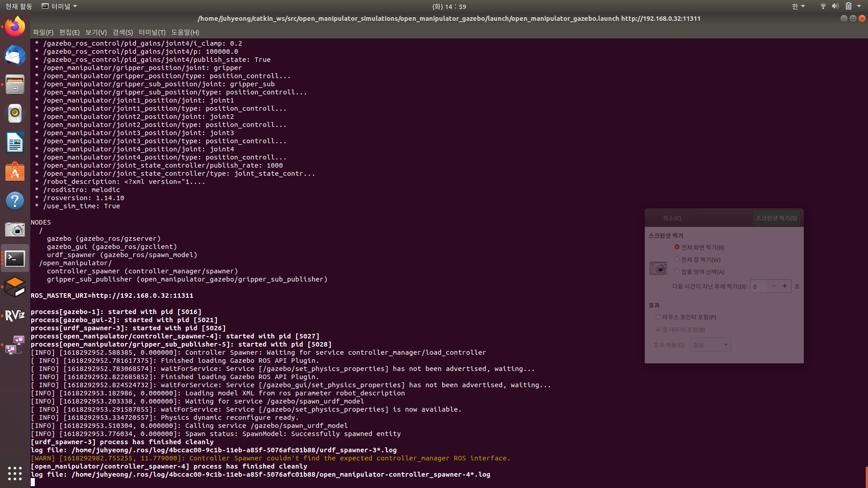
Task: Click the 스크린샷 찍기(S) button
Action: (776, 218)
